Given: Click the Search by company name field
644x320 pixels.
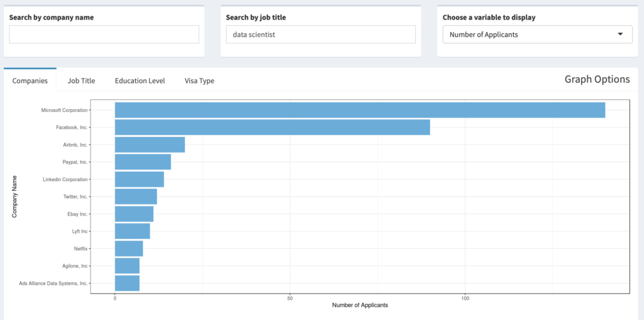Looking at the screenshot, I should tap(104, 35).
